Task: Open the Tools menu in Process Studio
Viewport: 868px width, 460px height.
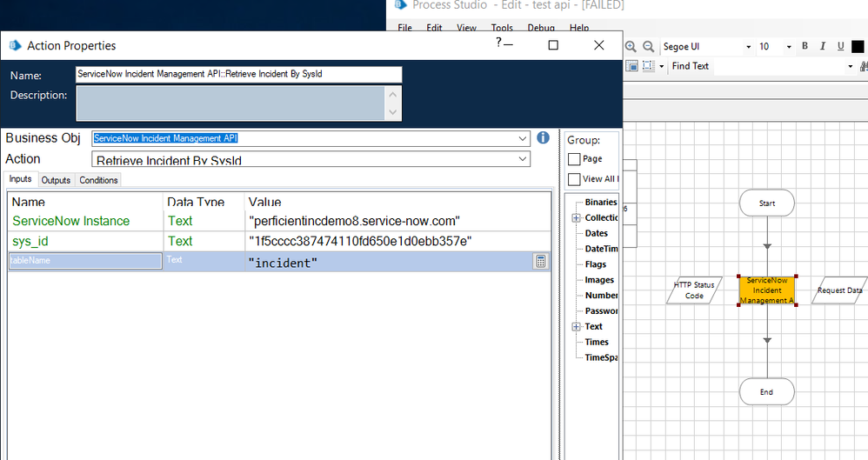Action: coord(502,27)
